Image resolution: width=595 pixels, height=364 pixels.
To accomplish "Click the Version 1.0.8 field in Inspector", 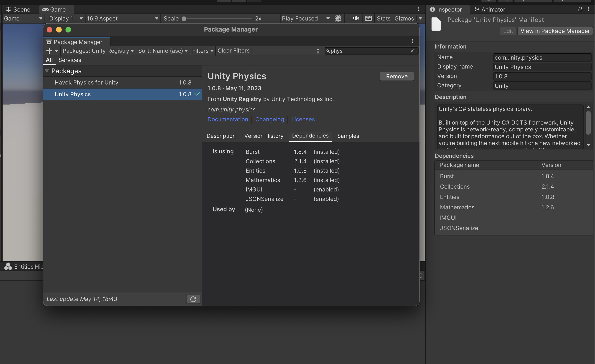I will click(542, 76).
